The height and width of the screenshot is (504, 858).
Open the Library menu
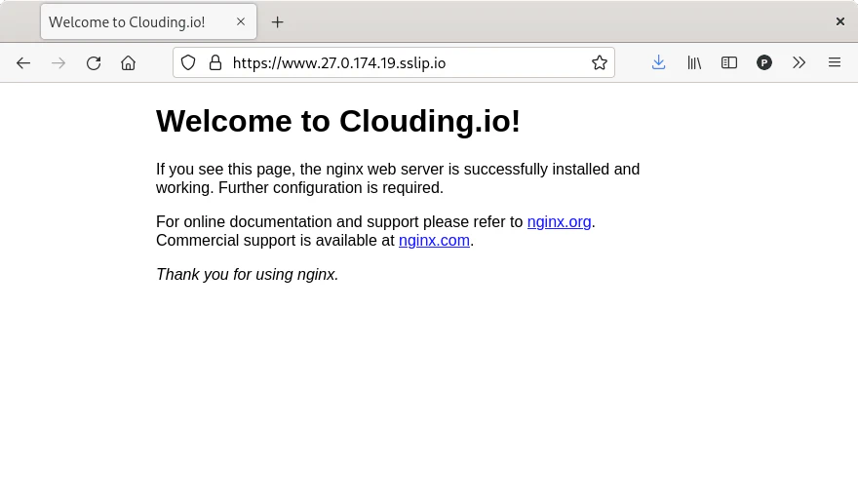point(694,62)
